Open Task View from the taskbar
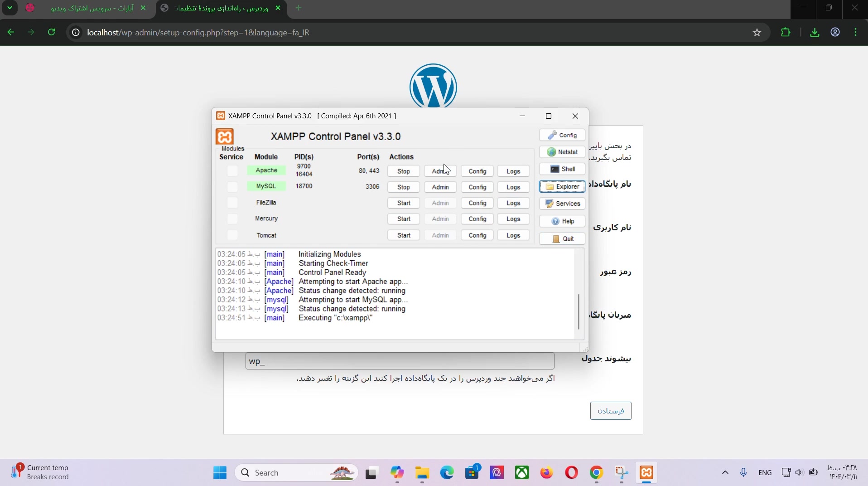This screenshot has height=486, width=868. (372, 473)
